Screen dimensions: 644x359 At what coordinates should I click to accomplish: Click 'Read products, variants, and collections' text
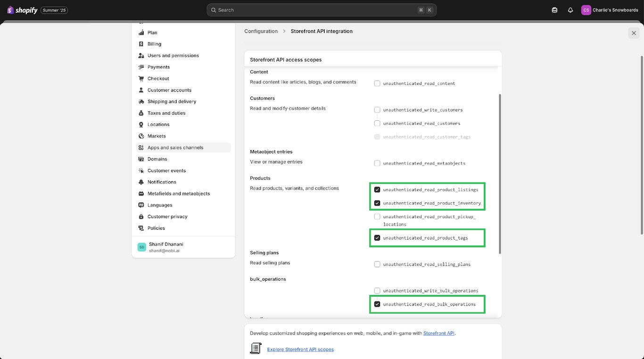(294, 188)
